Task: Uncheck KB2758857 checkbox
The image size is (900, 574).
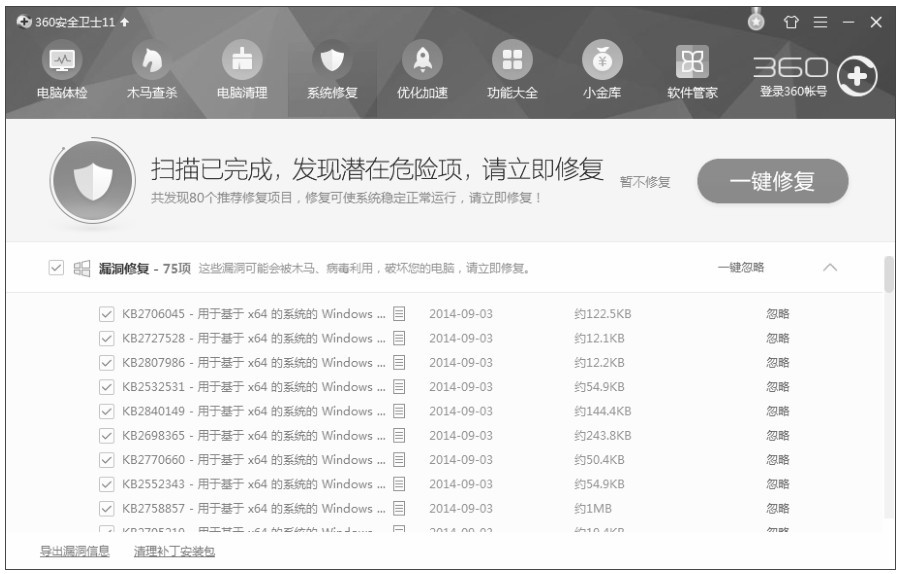Action: tap(106, 509)
